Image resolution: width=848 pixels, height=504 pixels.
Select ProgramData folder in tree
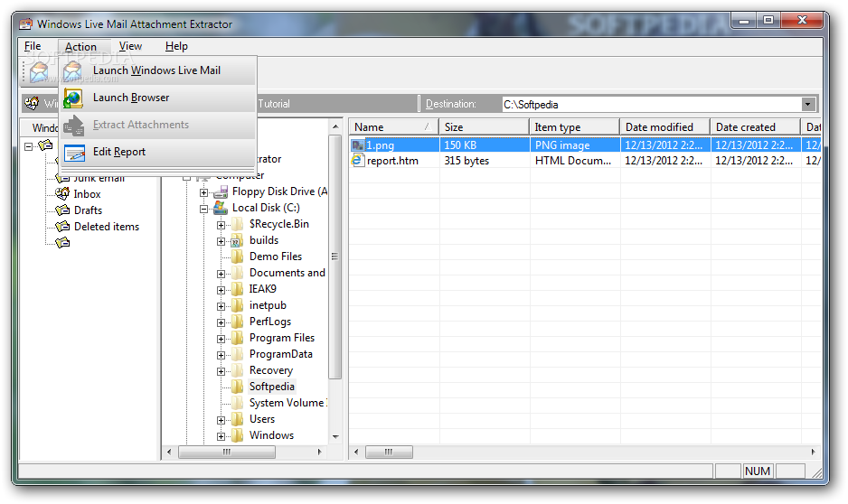(x=280, y=354)
